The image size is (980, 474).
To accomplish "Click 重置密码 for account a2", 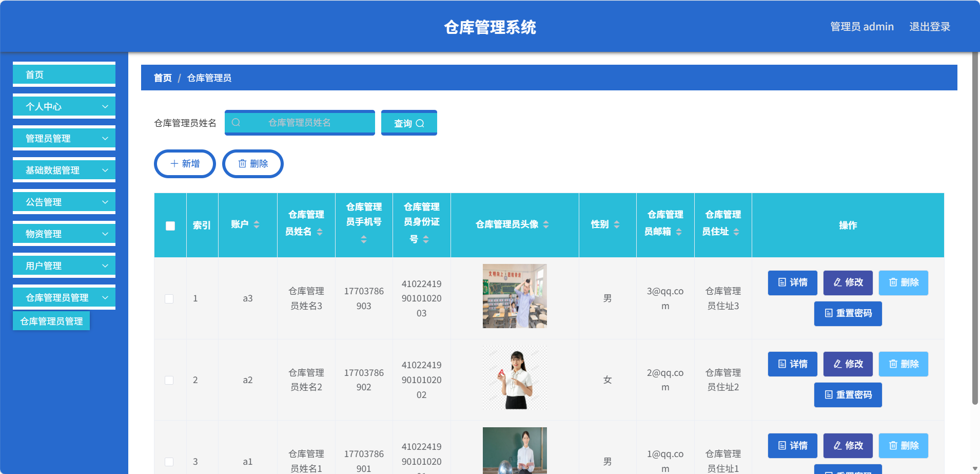I will (x=848, y=395).
